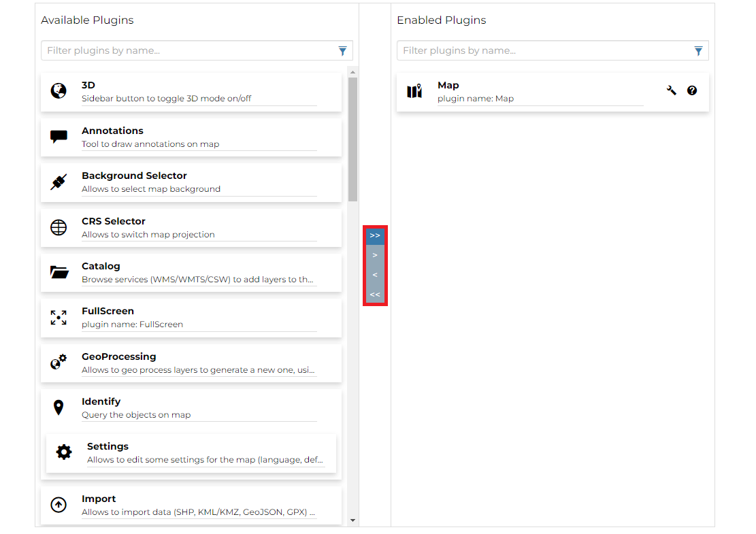The height and width of the screenshot is (534, 756).
Task: Click the Enabled Plugins filter input field
Action: (x=531, y=50)
